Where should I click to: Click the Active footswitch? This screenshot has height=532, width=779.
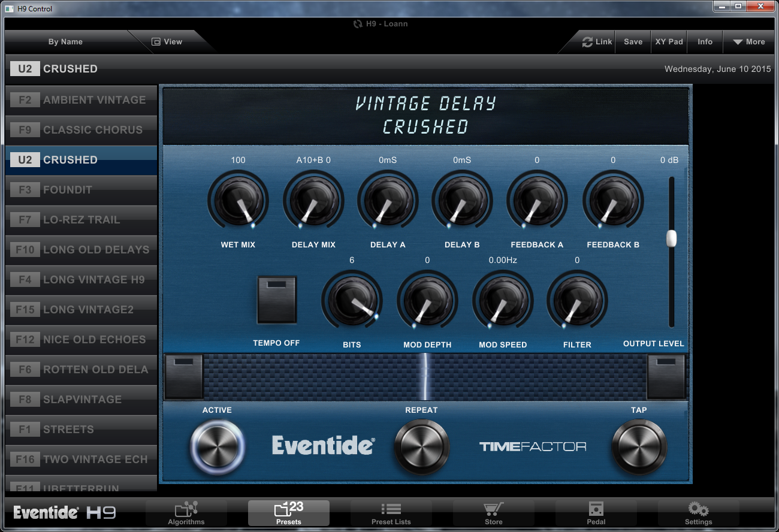point(218,446)
